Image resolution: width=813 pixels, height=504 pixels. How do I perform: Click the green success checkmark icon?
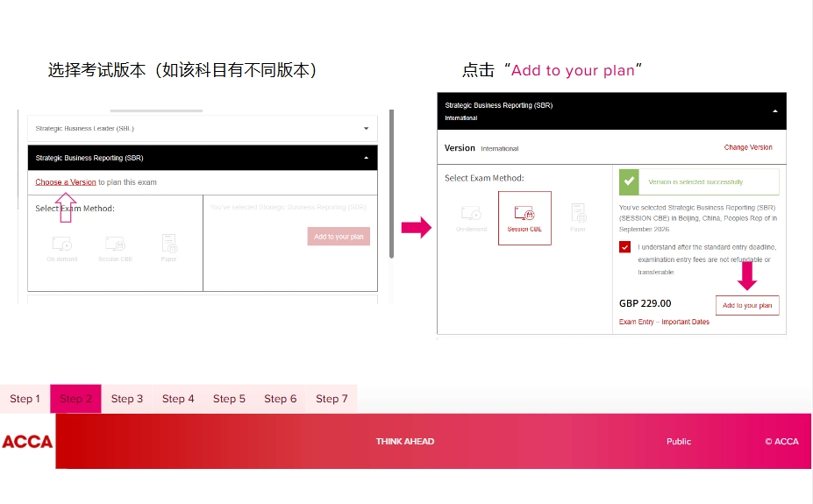(x=629, y=181)
